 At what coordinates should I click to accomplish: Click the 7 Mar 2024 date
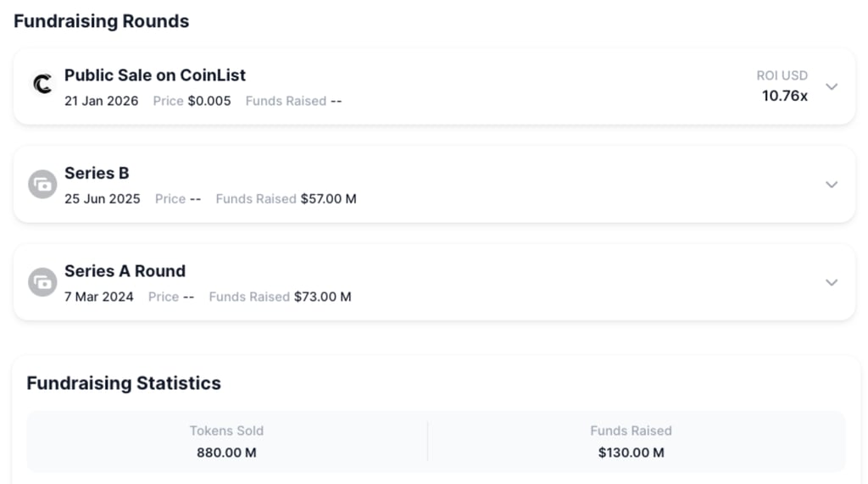point(99,297)
